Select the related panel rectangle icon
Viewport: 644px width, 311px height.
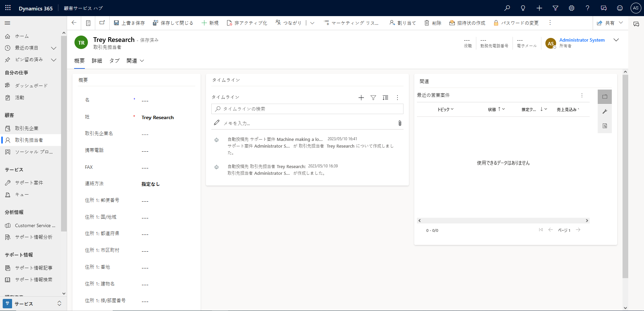[605, 97]
